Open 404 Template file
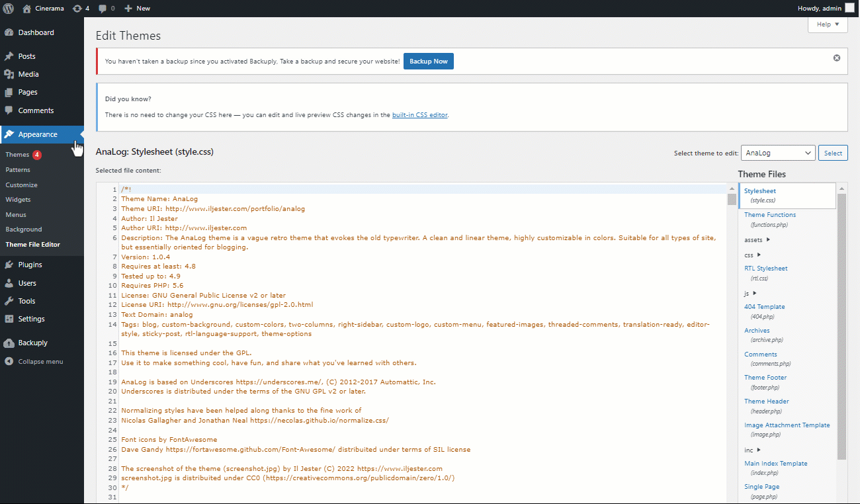The image size is (860, 504). (x=765, y=312)
